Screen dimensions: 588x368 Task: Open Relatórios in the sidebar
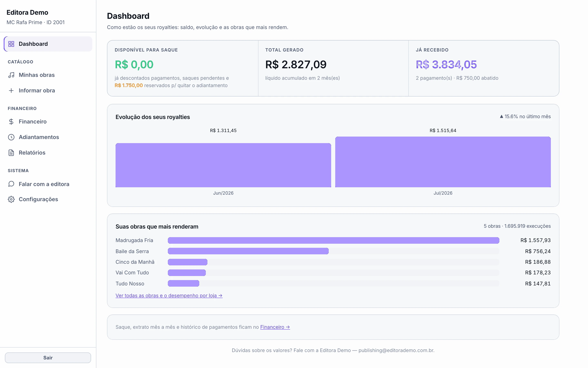48,153
